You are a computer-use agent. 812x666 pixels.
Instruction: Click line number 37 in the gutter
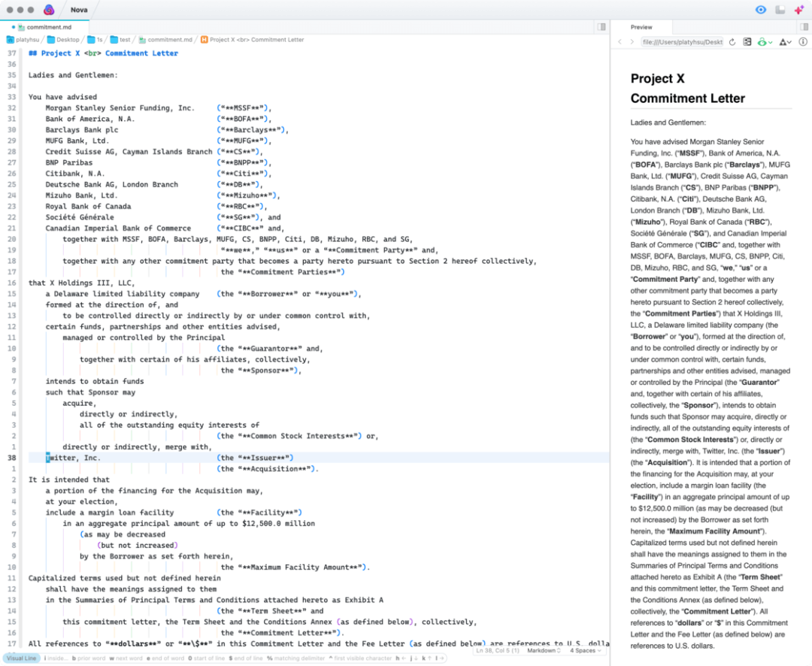(x=11, y=53)
